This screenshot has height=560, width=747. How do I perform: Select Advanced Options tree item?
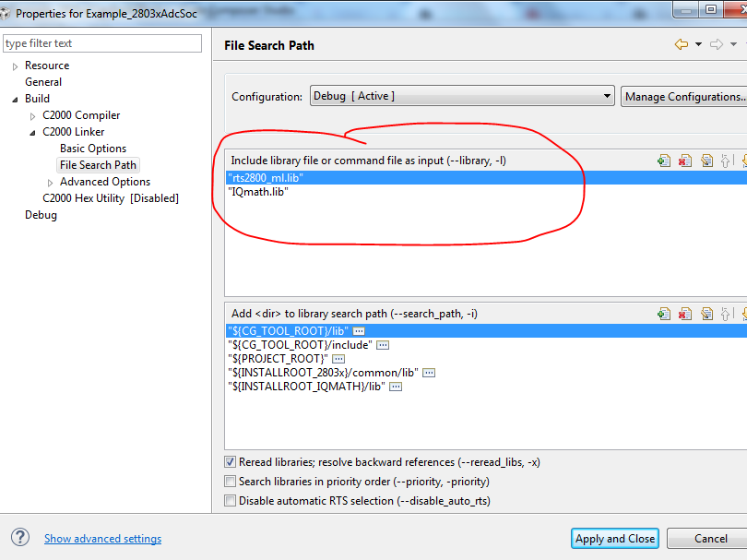(105, 182)
